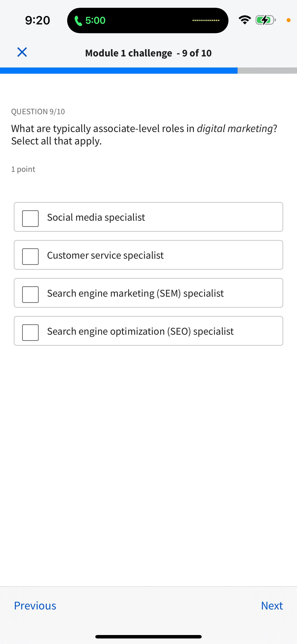The width and height of the screenshot is (297, 644).
Task: Tap the battery charging icon
Action: tap(265, 20)
